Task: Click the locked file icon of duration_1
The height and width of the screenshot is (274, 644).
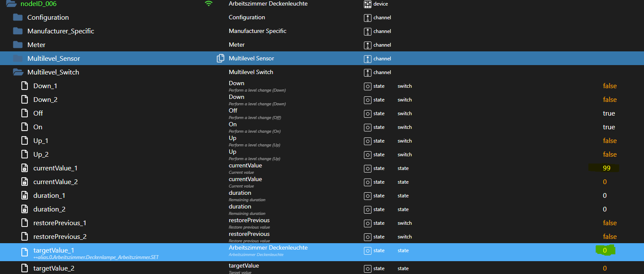Action: pos(25,196)
